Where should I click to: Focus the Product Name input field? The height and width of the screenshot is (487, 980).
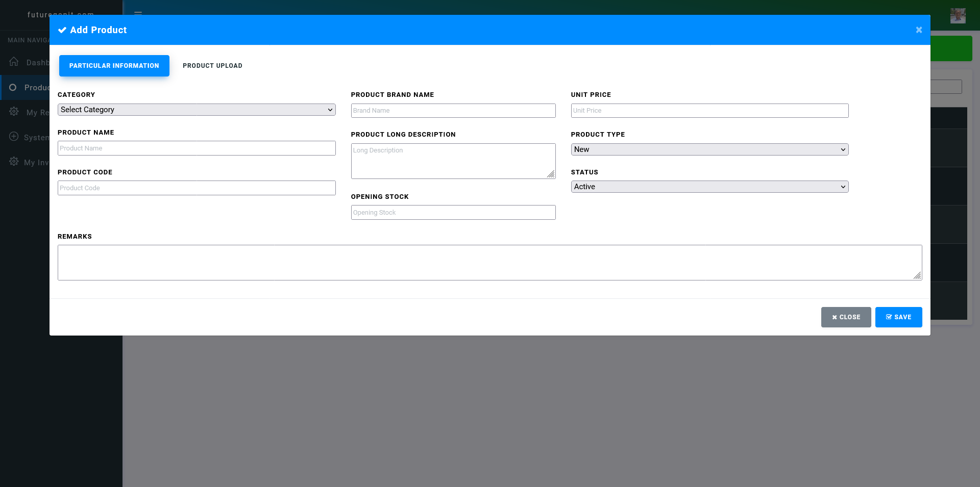[x=197, y=148]
